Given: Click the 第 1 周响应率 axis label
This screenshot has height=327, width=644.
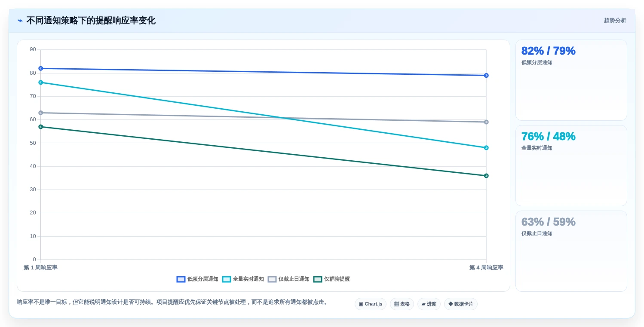Looking at the screenshot, I should [x=40, y=268].
